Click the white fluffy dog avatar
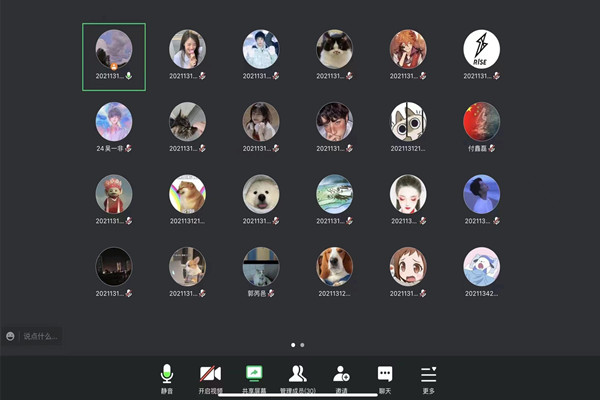The image size is (600, 400). (x=261, y=194)
